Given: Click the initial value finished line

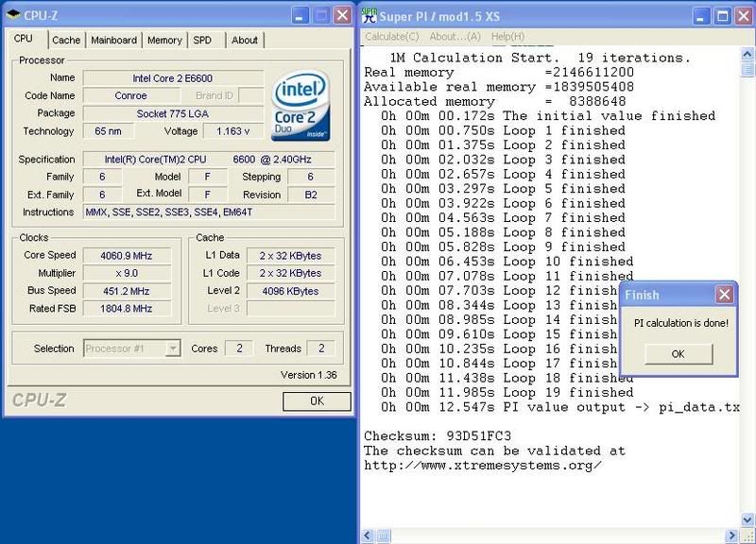Looking at the screenshot, I should click(x=548, y=116).
